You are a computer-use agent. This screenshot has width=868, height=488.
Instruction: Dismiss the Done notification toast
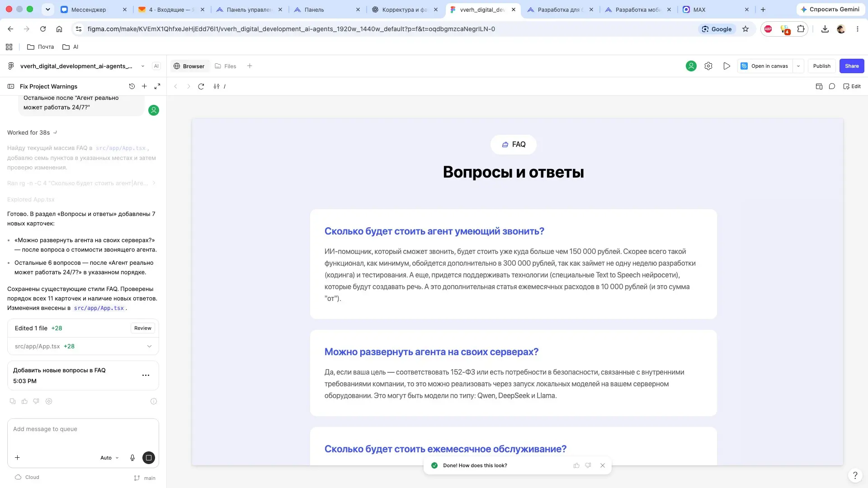(603, 465)
